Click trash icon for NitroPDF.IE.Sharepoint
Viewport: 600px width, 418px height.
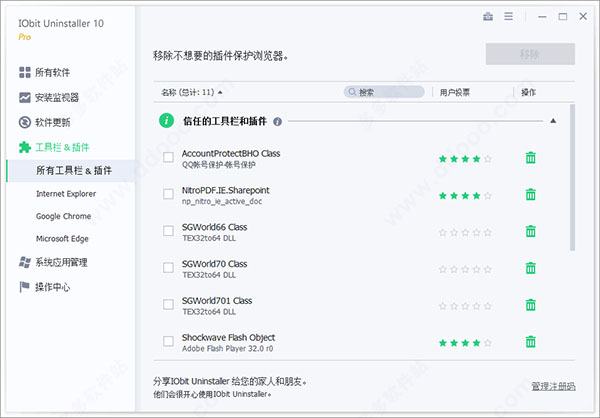tap(530, 194)
